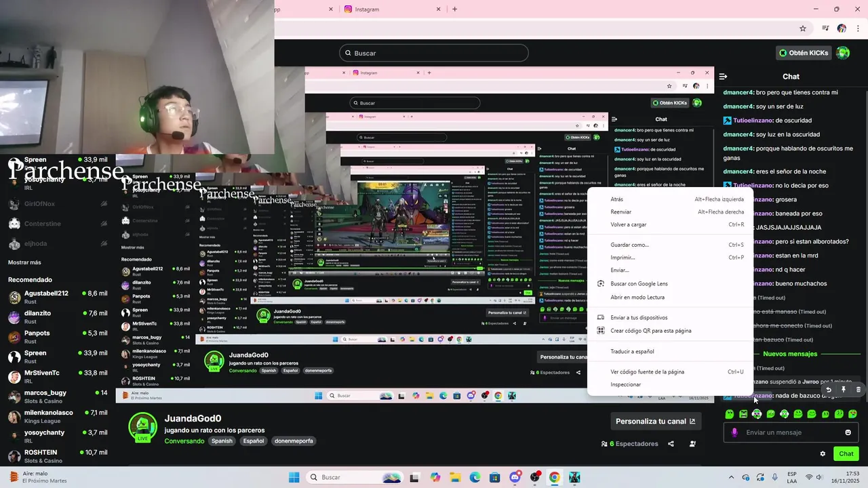Pin the hovered chat message
The width and height of the screenshot is (868, 488).
click(844, 390)
